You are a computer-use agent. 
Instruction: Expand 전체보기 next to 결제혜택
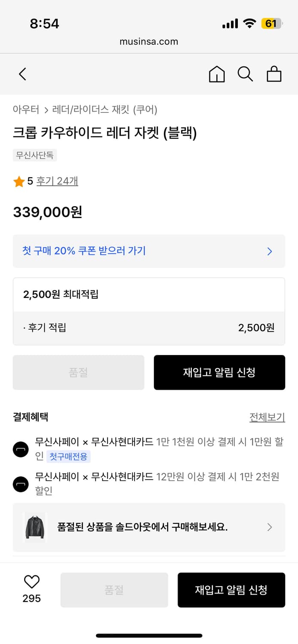tap(267, 417)
